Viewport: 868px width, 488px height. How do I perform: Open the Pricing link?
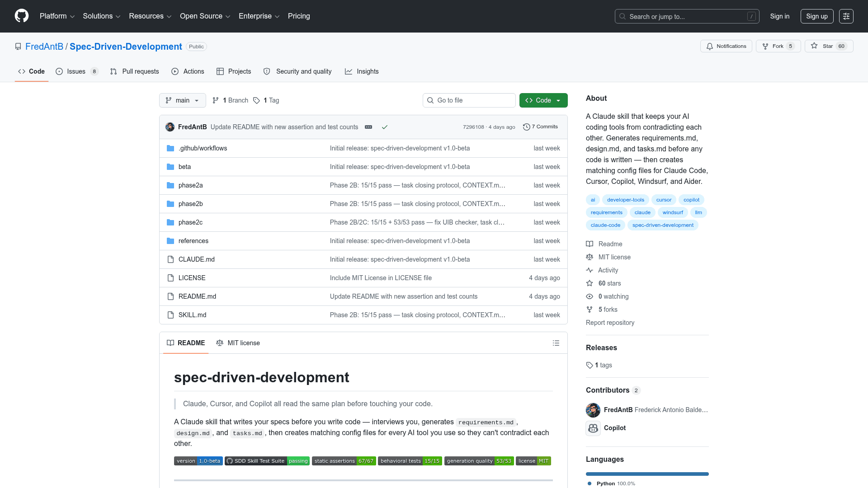[x=299, y=16]
